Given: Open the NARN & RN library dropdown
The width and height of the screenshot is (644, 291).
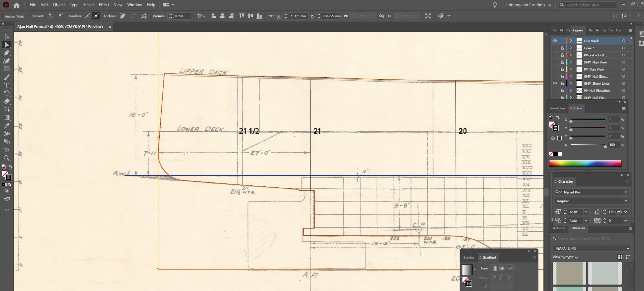Looking at the screenshot, I should 628,248.
